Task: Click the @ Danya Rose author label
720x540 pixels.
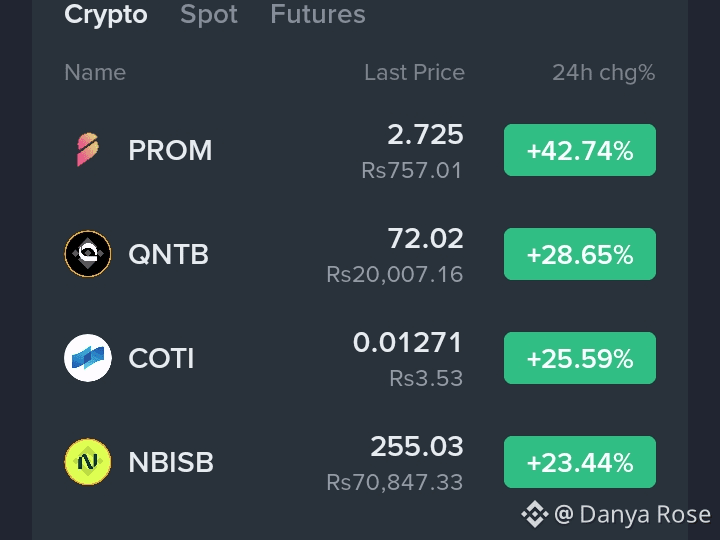Action: click(632, 514)
